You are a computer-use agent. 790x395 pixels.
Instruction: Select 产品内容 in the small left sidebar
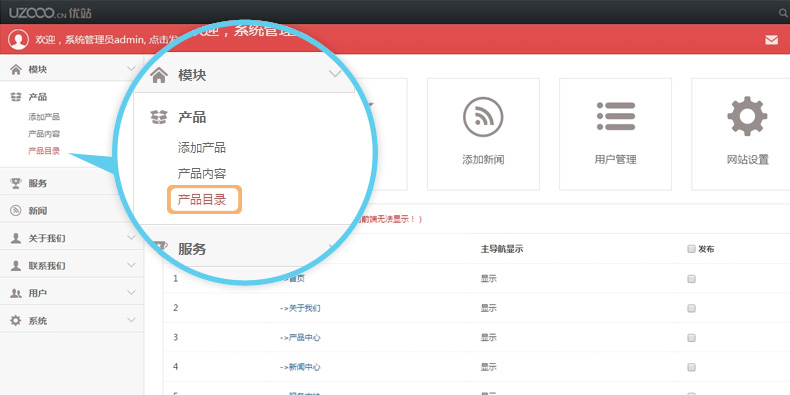tap(44, 134)
